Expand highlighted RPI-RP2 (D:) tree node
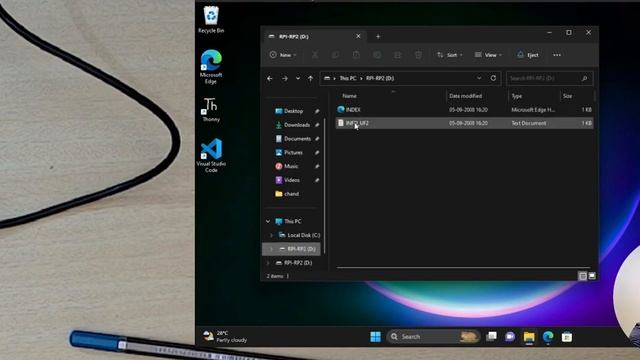 [271, 249]
